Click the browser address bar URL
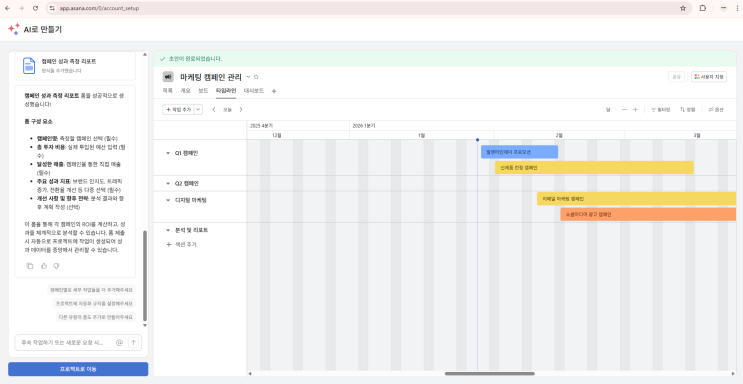Screen dimensions: 743x384 pos(99,8)
